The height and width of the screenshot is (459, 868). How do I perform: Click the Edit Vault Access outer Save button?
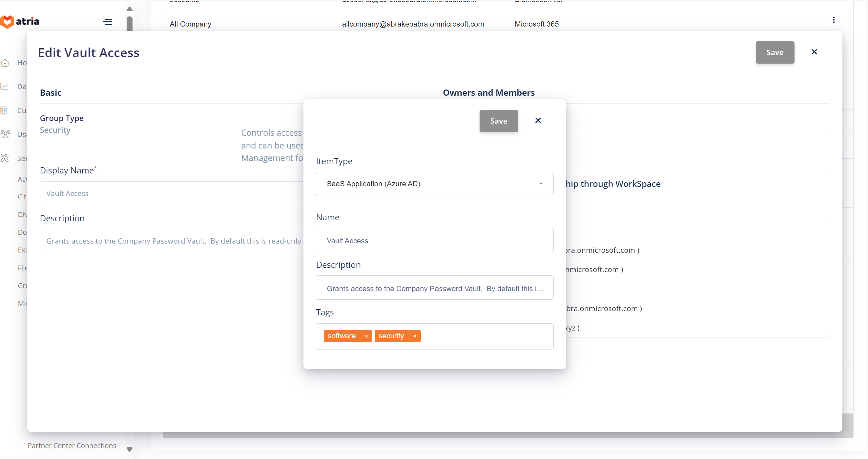click(x=775, y=52)
